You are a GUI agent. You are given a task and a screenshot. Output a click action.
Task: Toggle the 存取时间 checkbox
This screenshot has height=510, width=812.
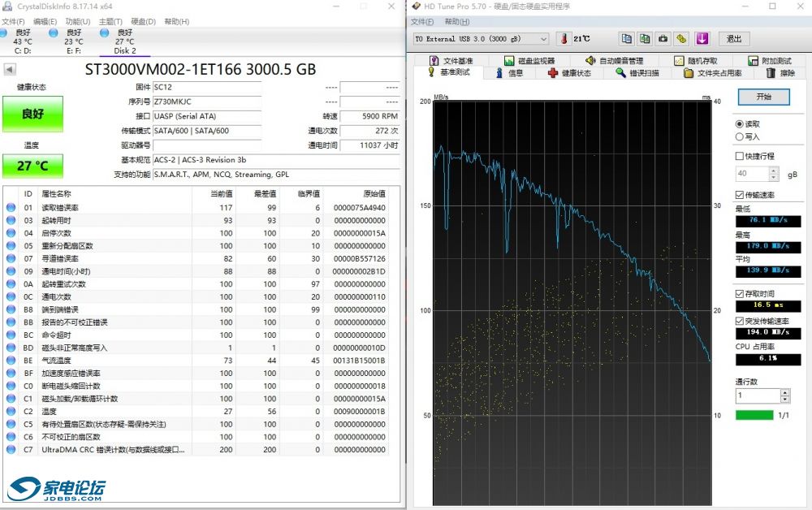click(740, 293)
